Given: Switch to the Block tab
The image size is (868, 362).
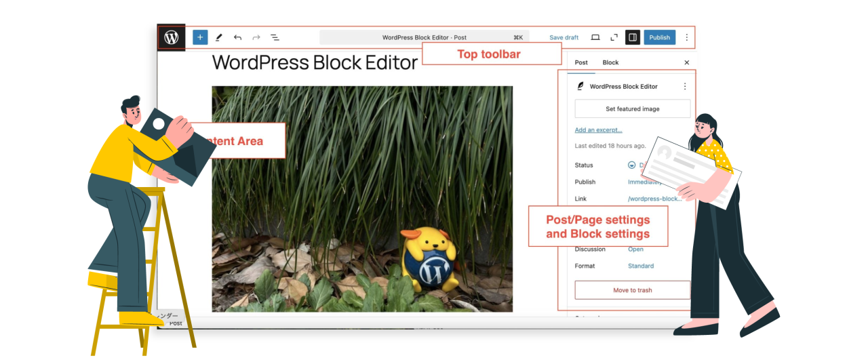Looking at the screenshot, I should click(x=610, y=63).
